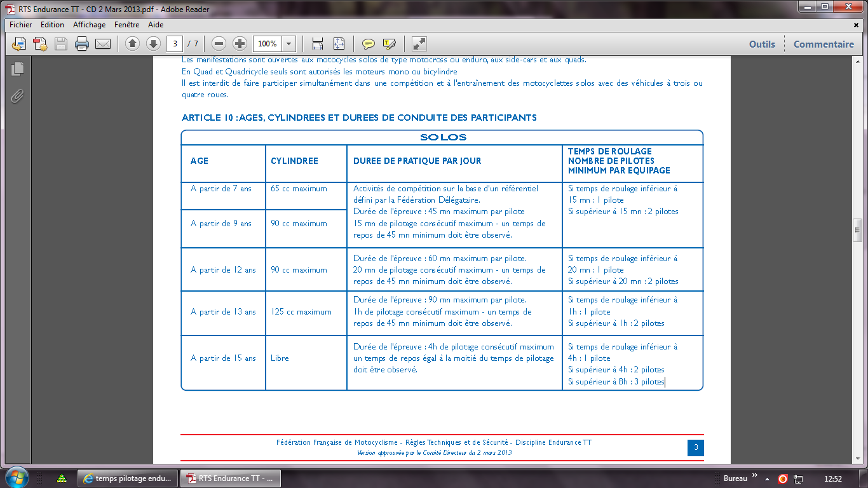Go to previous page arrow
The height and width of the screenshot is (488, 868).
coord(132,44)
